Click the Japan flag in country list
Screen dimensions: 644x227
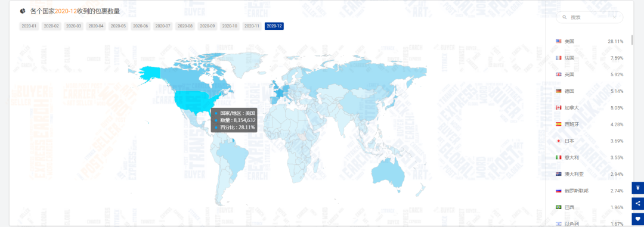(558, 141)
